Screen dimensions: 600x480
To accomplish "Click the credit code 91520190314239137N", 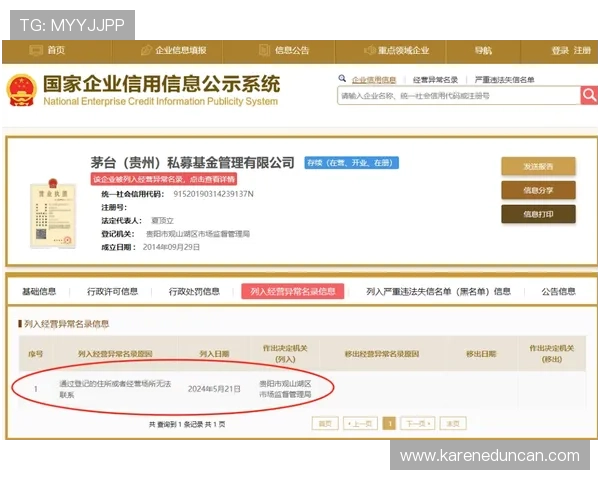I will (x=214, y=194).
